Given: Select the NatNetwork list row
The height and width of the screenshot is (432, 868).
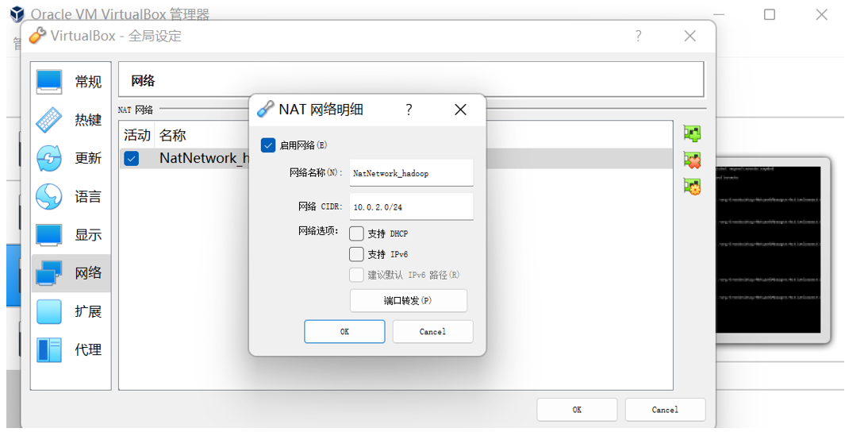Looking at the screenshot, I should click(x=396, y=158).
